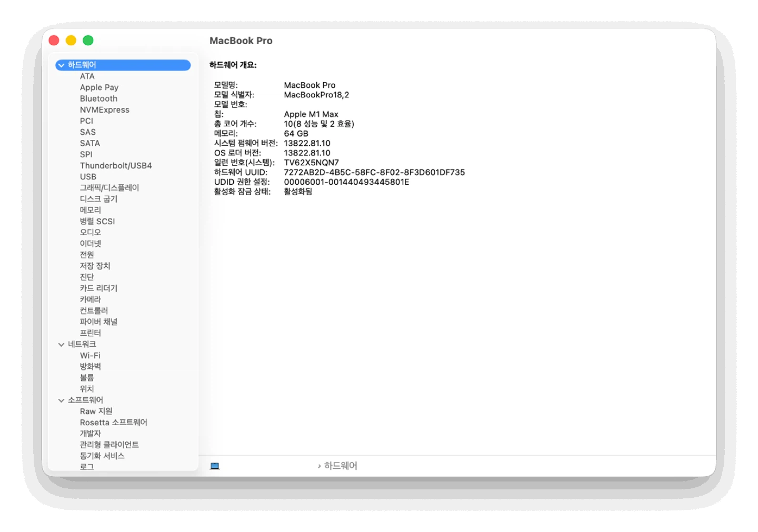
Task: Click the core count value 10(8 성능 및 2 효율)
Action: point(319,124)
